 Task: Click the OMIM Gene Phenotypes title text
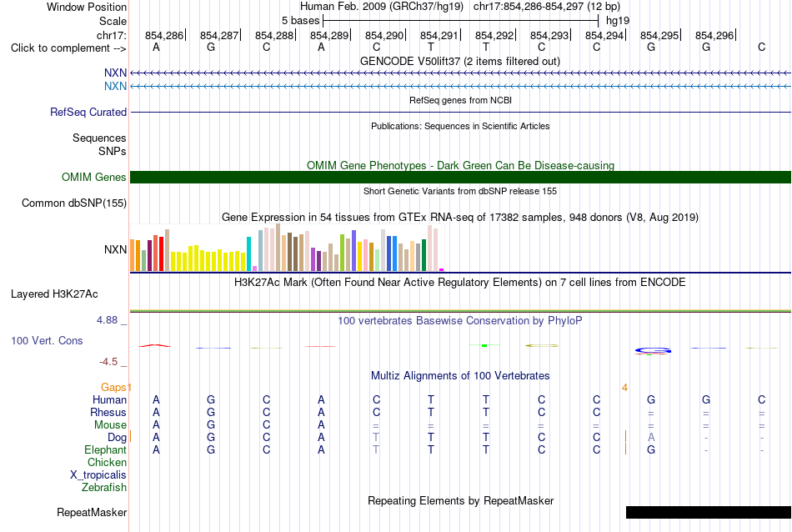pos(461,165)
